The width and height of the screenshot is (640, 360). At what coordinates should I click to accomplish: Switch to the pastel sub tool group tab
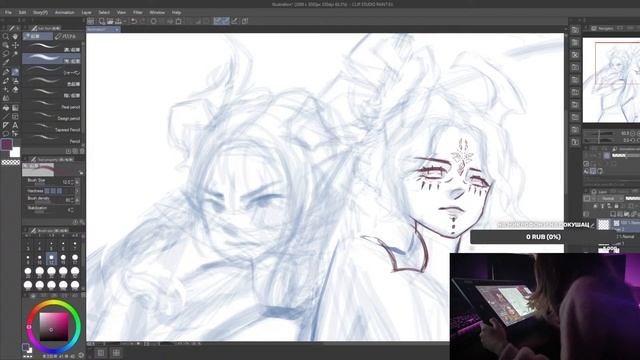[66, 36]
